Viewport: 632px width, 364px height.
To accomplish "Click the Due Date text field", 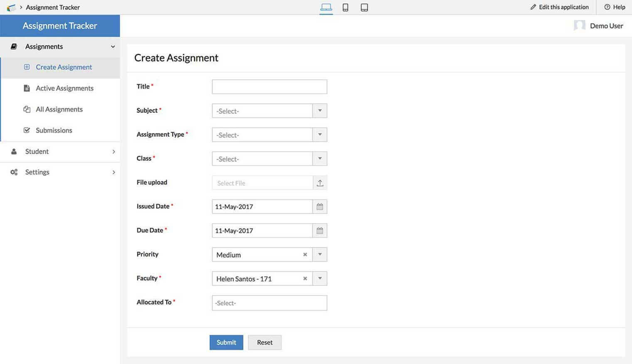I will pos(262,231).
